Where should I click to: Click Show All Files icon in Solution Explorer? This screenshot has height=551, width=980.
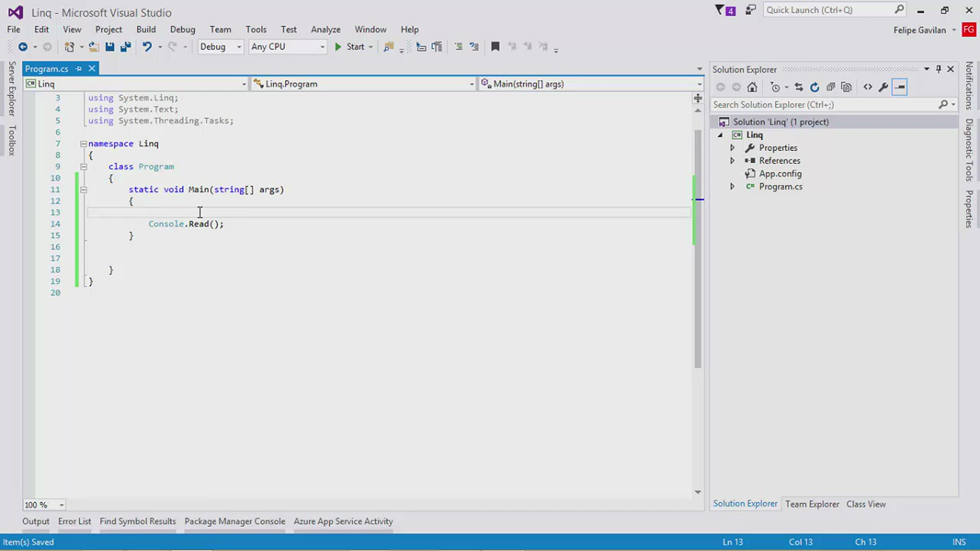click(846, 87)
